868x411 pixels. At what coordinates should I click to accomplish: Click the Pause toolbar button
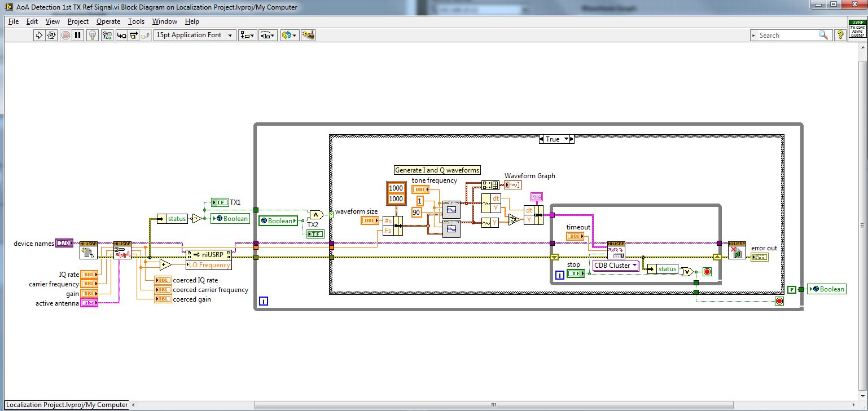(78, 35)
